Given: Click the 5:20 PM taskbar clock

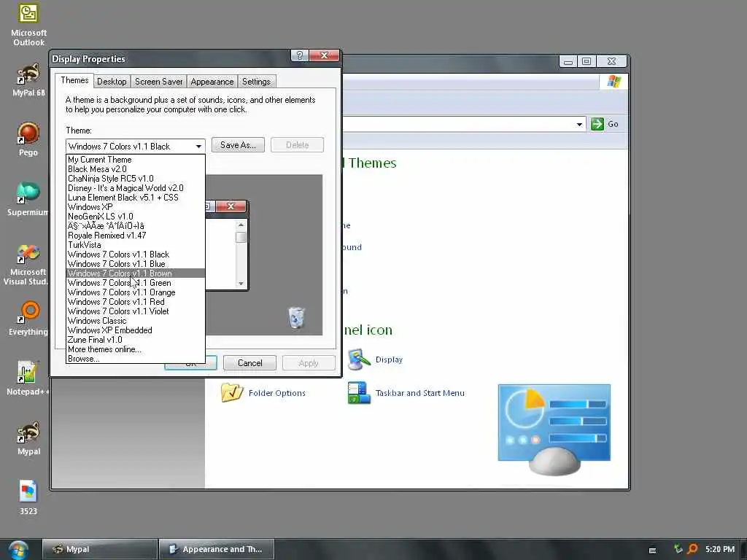Looking at the screenshot, I should (x=720, y=549).
